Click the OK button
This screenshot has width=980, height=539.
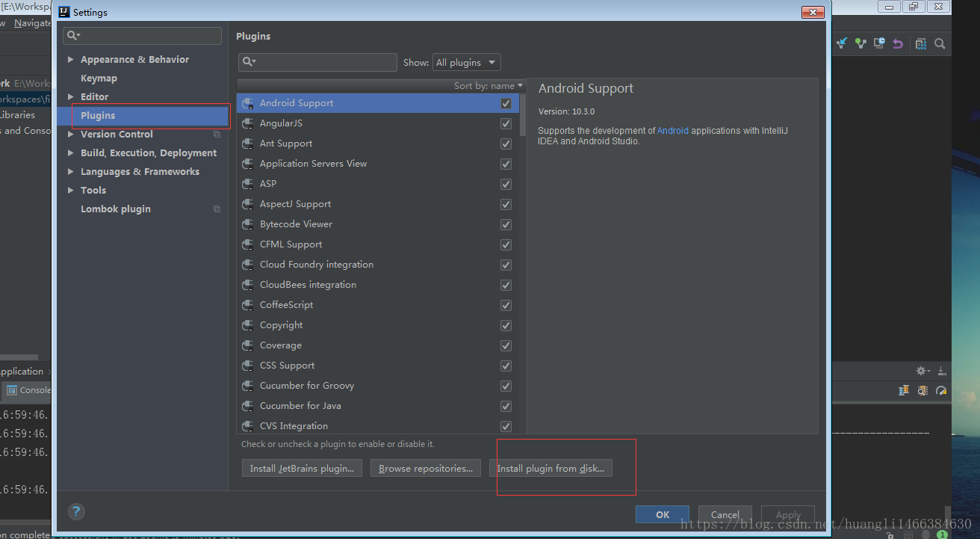point(663,514)
